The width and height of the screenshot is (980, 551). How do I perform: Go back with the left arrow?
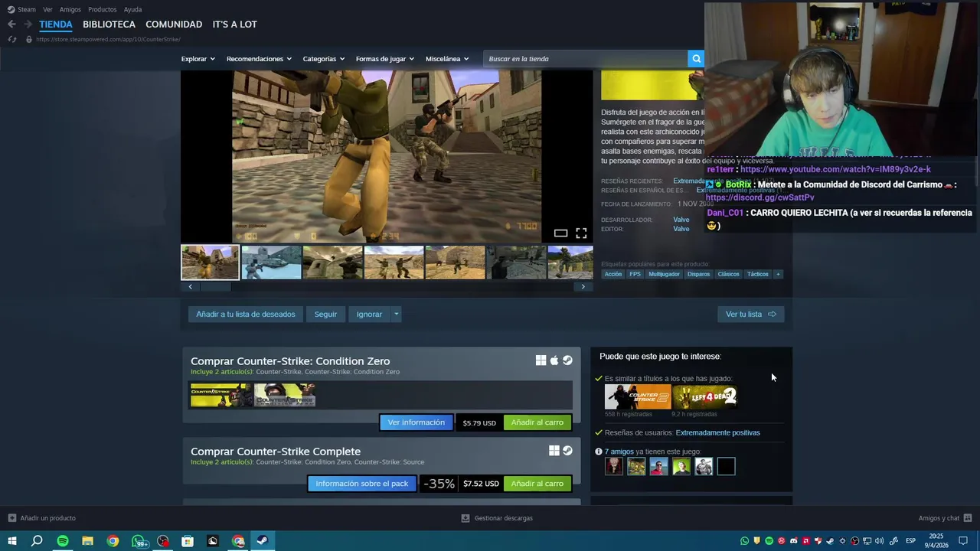coord(11,24)
